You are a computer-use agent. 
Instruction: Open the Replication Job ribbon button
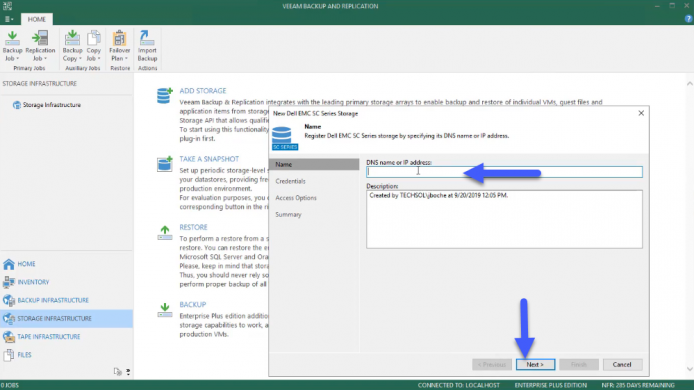(40, 46)
